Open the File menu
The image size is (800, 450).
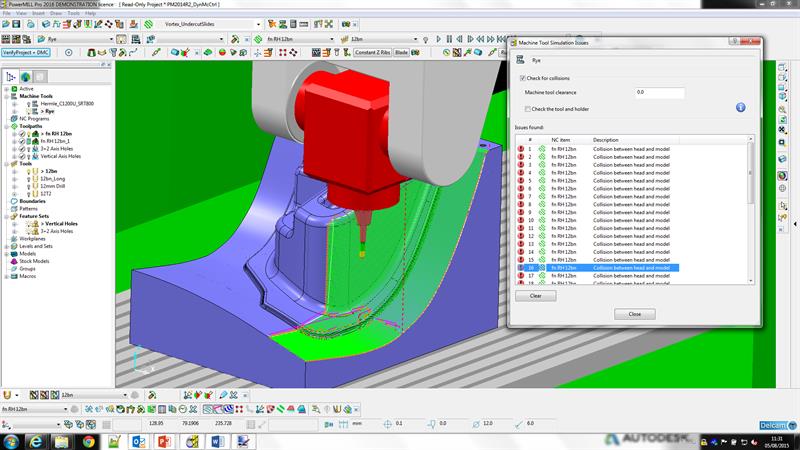[x=6, y=13]
